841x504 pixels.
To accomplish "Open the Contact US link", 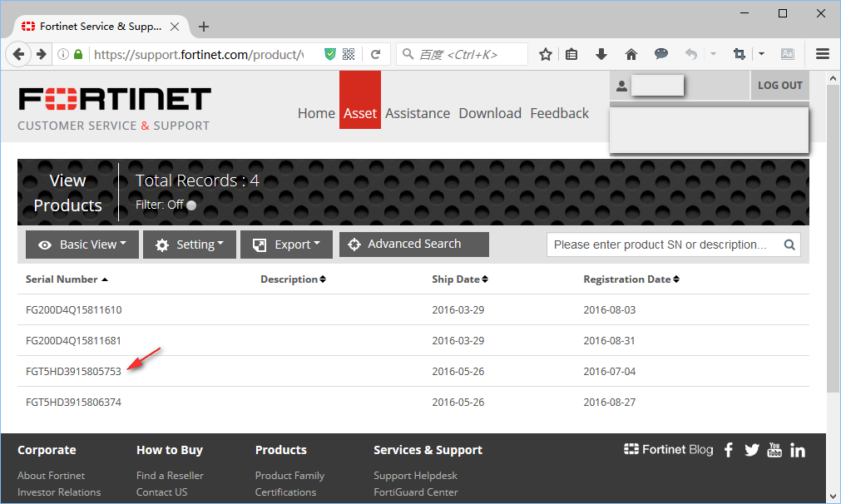I will pos(162,492).
